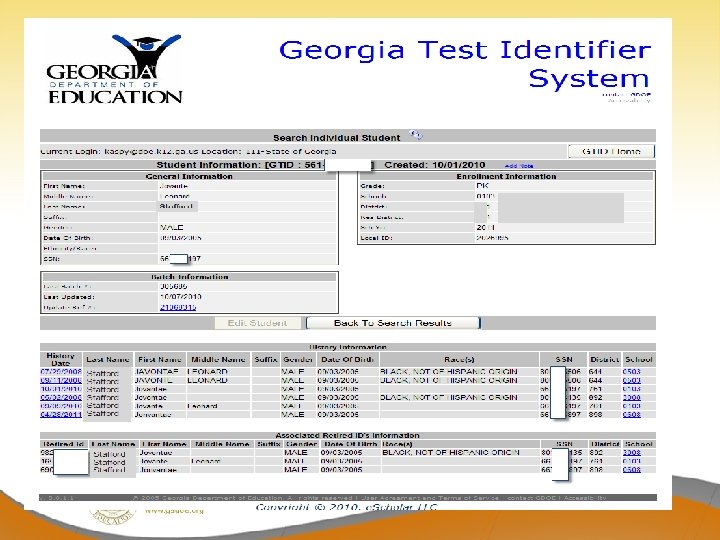This screenshot has height=540, width=720.
Task: Click the Associated Retired ID's Information heading
Action: [348, 435]
